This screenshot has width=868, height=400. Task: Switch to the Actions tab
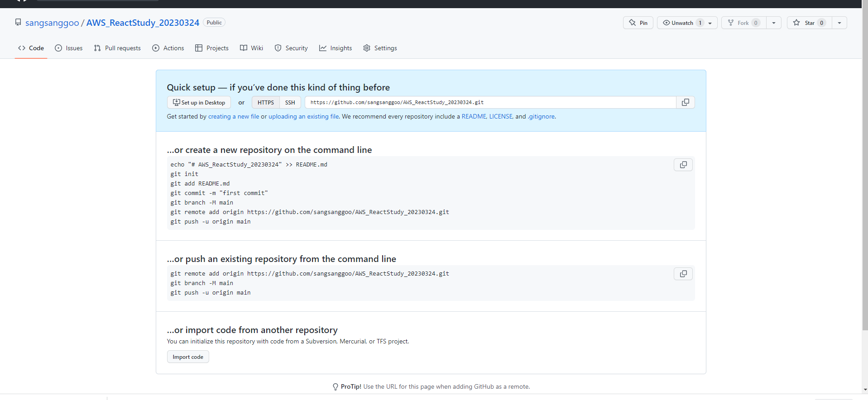[x=168, y=48]
